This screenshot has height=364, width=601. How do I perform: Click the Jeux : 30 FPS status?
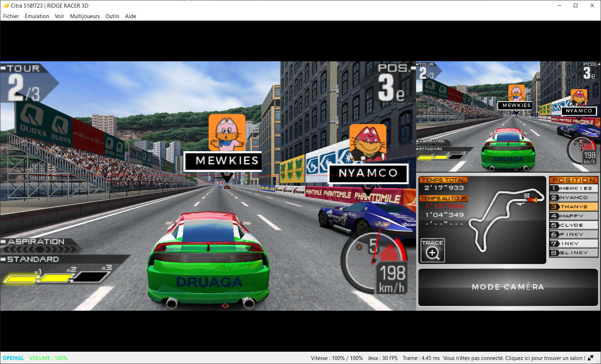(x=383, y=358)
